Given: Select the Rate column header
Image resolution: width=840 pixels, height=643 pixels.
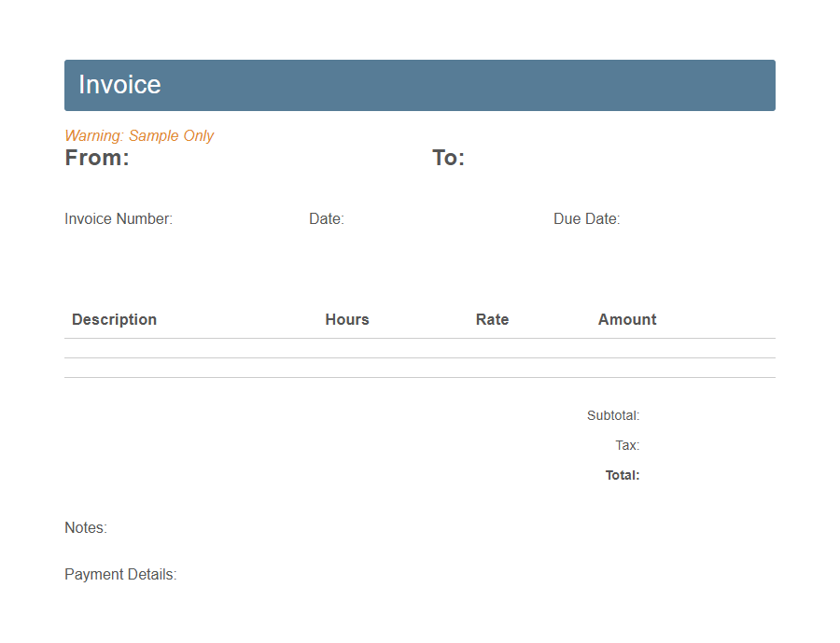Looking at the screenshot, I should click(492, 319).
